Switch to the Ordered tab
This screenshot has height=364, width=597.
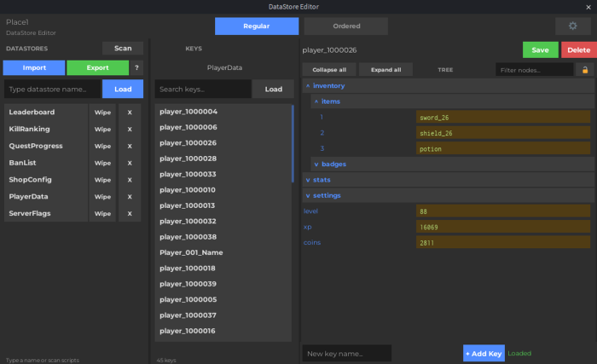[x=346, y=26]
